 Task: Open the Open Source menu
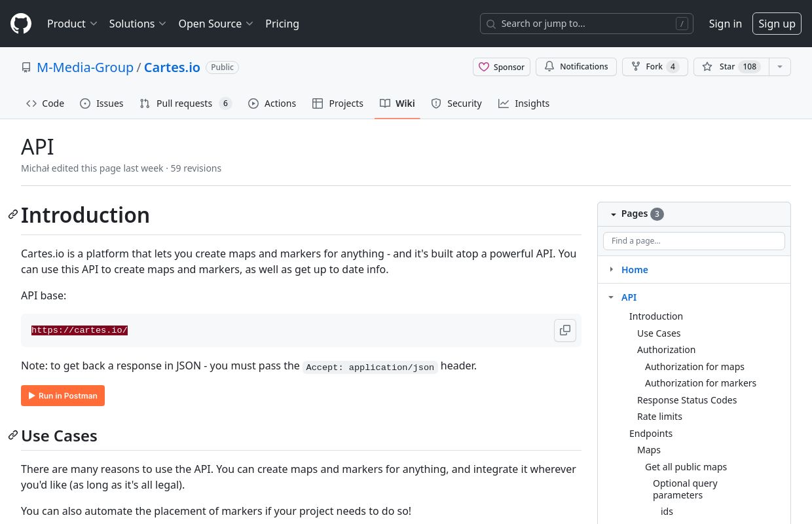pos(215,24)
